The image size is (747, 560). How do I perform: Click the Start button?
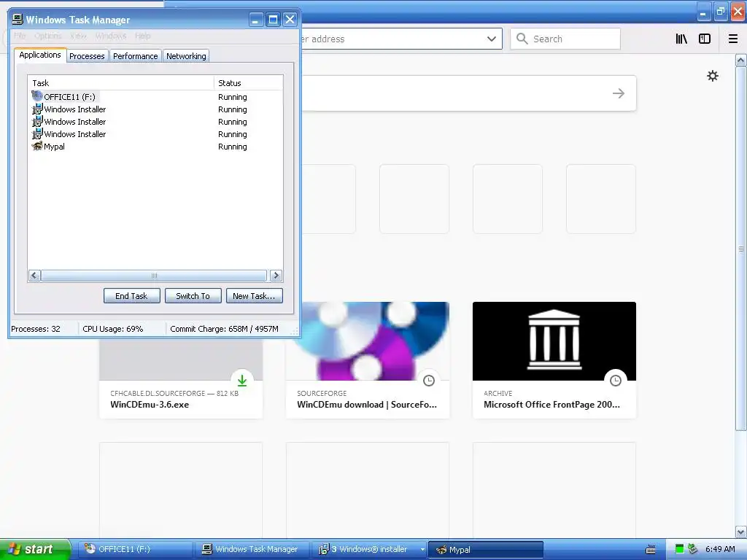pos(35,549)
